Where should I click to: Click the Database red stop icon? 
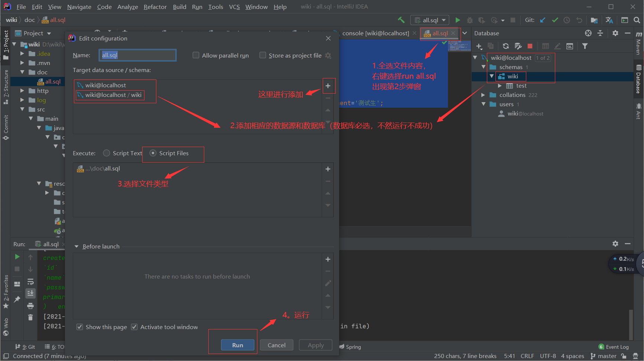click(x=530, y=46)
